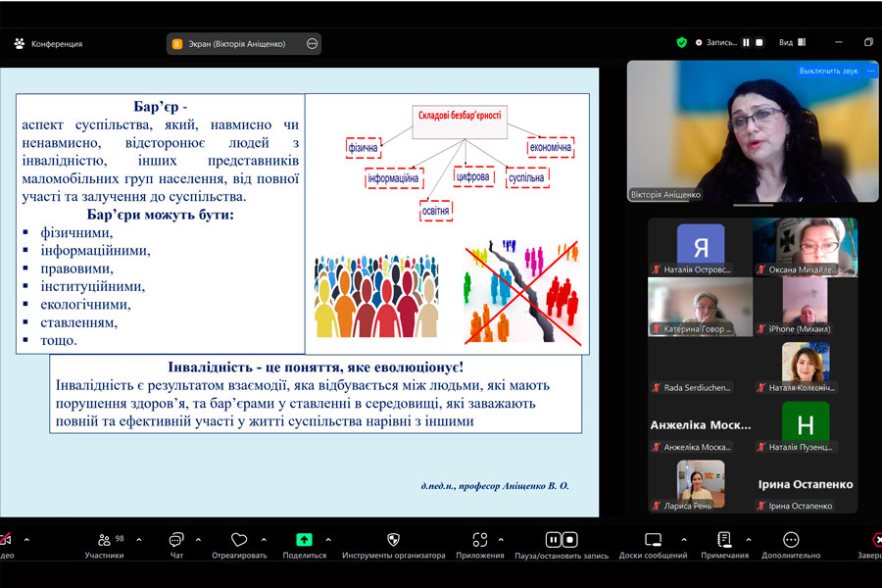Click the Участники participants icon

point(105,540)
